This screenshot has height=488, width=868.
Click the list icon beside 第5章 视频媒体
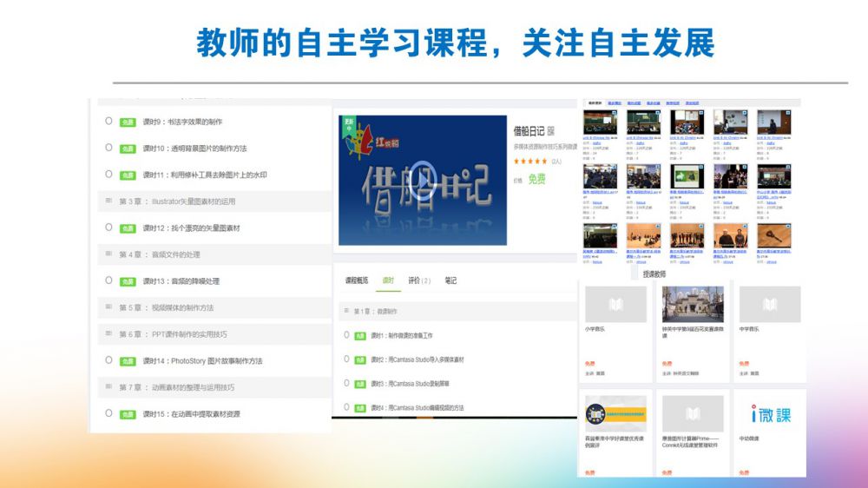click(x=108, y=307)
